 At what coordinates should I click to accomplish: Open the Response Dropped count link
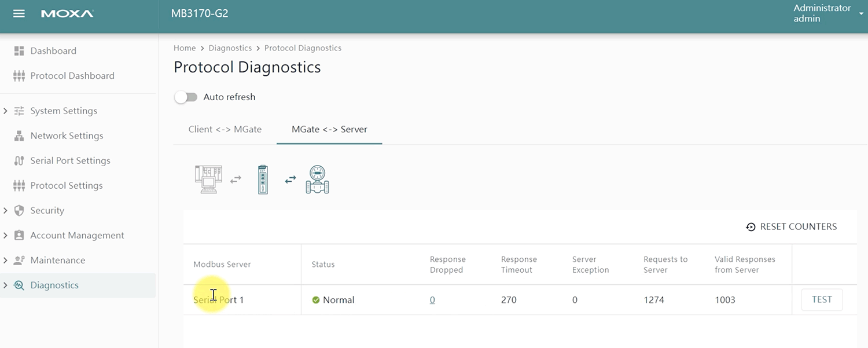click(432, 300)
